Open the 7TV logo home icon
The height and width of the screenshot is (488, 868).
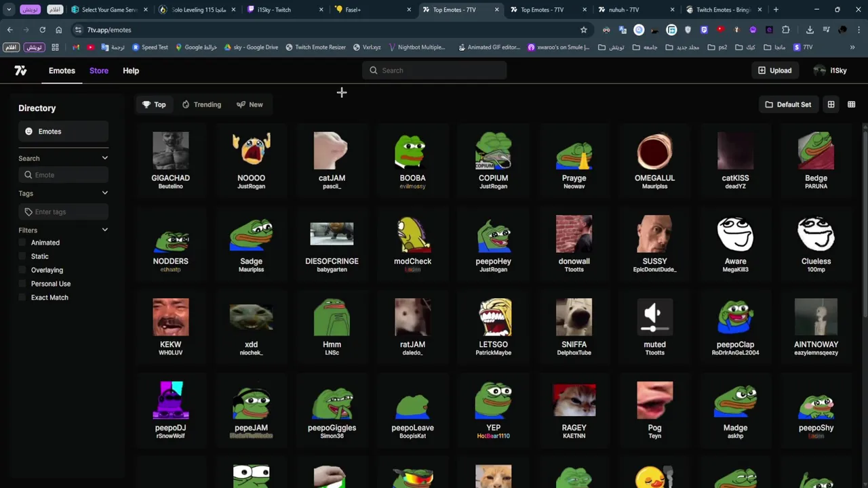point(20,70)
